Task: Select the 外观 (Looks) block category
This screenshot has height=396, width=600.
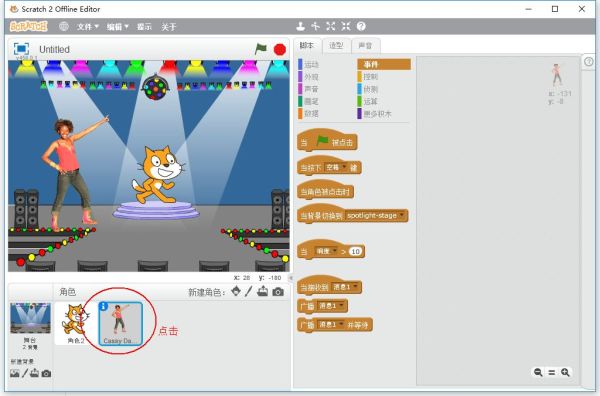Action: [308, 77]
